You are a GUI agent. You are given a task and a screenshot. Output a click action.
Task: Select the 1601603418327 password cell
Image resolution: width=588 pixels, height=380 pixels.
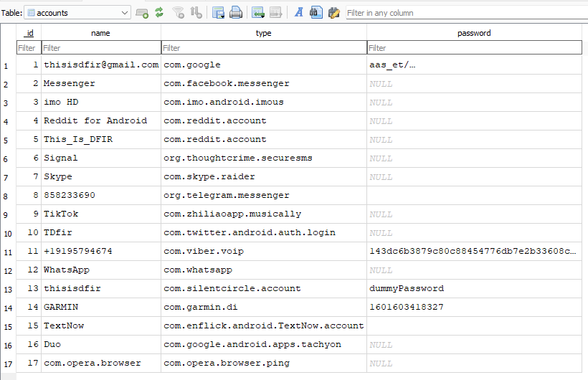tap(474, 307)
